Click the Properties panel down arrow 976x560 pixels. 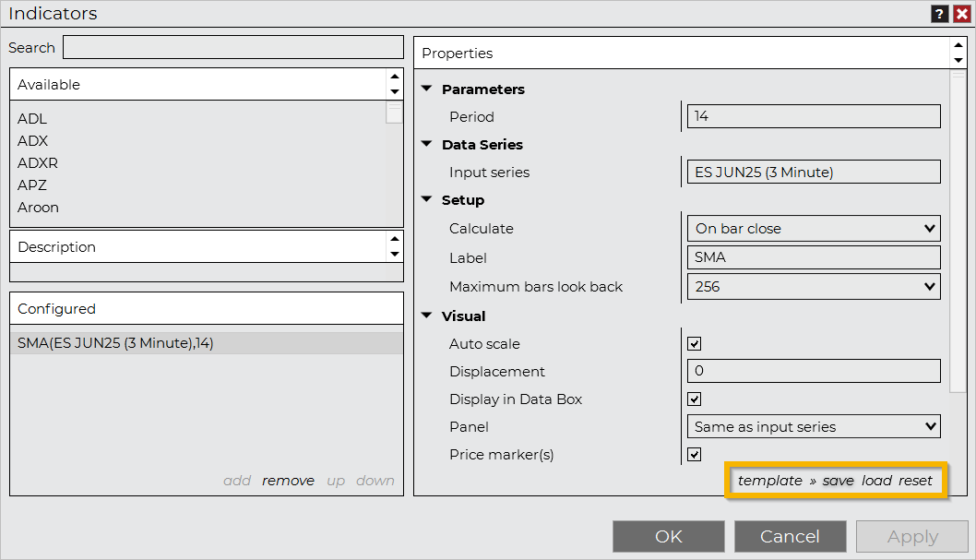click(958, 60)
